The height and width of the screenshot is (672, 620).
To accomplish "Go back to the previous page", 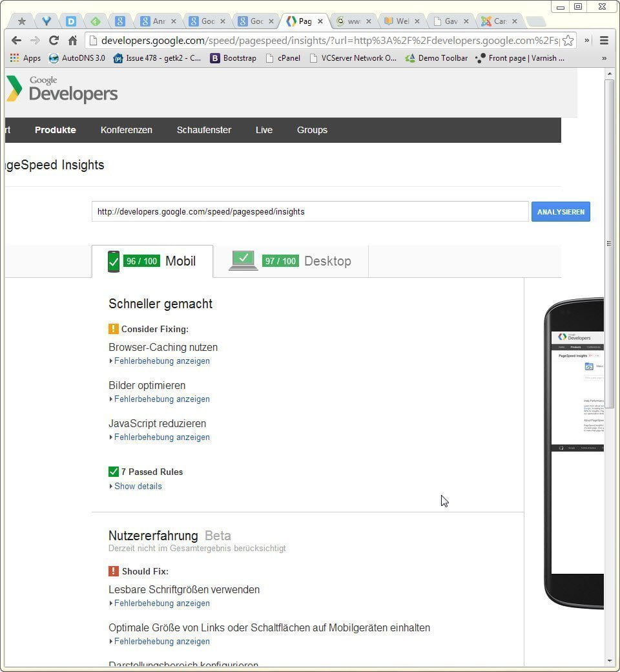I will [16, 40].
